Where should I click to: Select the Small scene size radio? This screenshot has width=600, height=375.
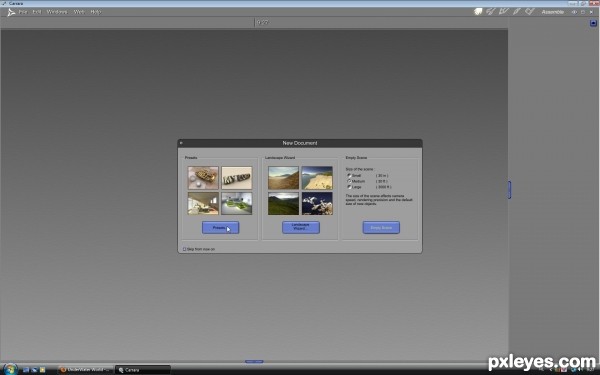point(349,175)
